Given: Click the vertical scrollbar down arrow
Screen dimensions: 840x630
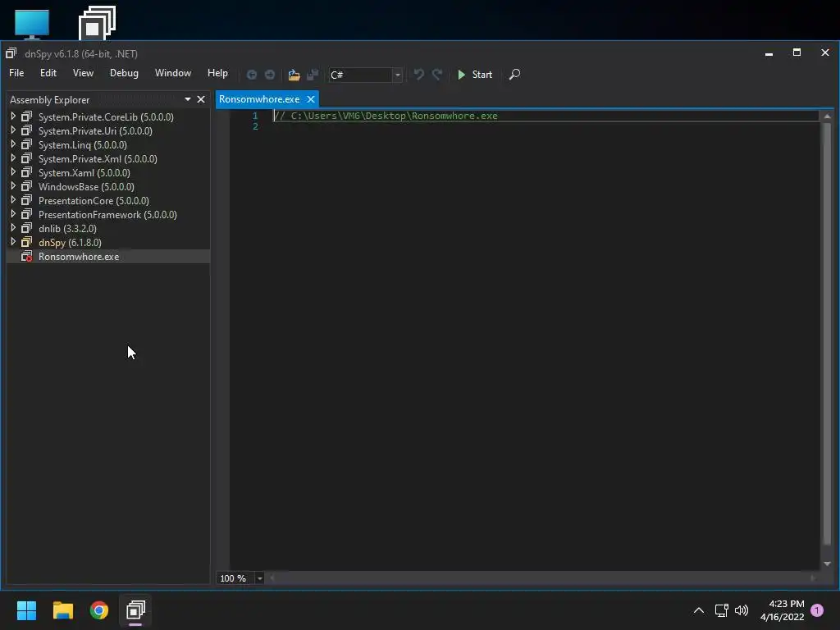Looking at the screenshot, I should [x=827, y=564].
